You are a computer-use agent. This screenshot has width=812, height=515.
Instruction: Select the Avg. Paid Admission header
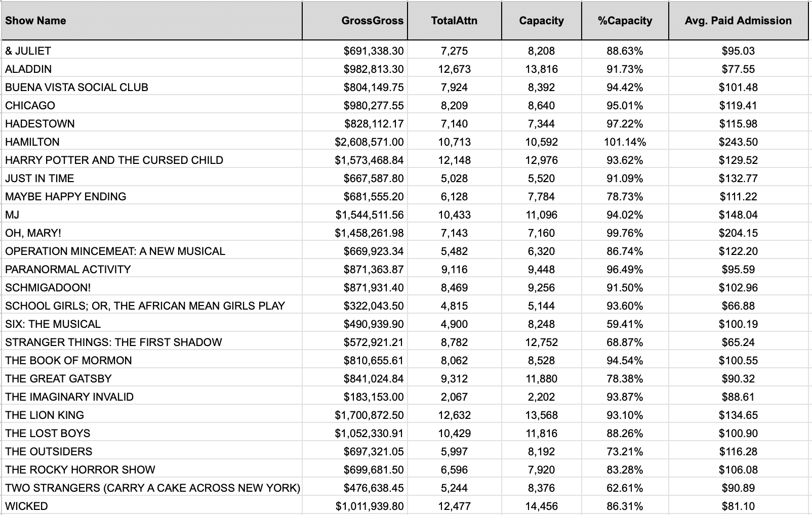tap(739, 21)
